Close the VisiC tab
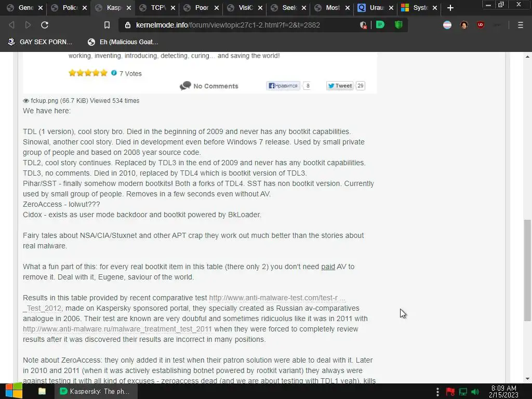The image size is (532, 399). (260, 8)
